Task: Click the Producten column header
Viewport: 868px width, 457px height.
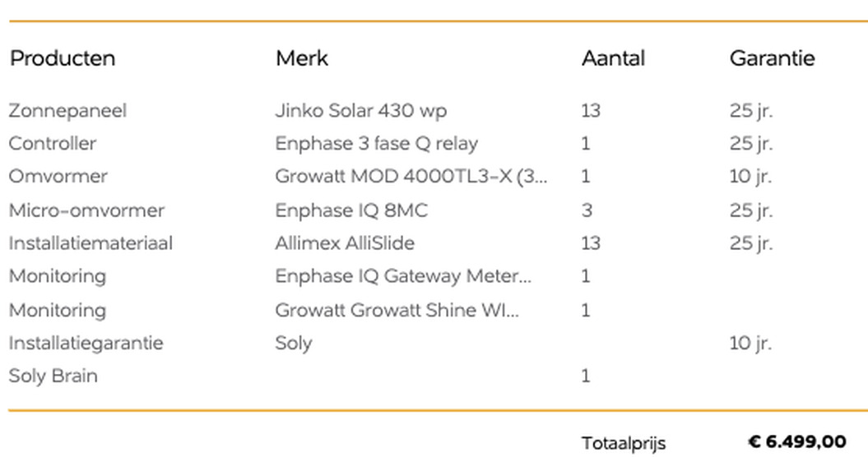Action: click(x=63, y=58)
